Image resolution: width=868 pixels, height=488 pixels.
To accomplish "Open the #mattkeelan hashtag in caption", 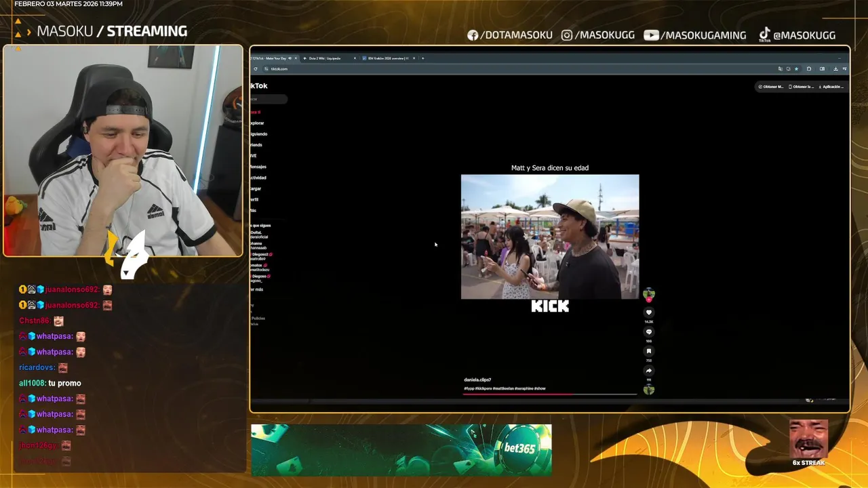I will 503,388.
